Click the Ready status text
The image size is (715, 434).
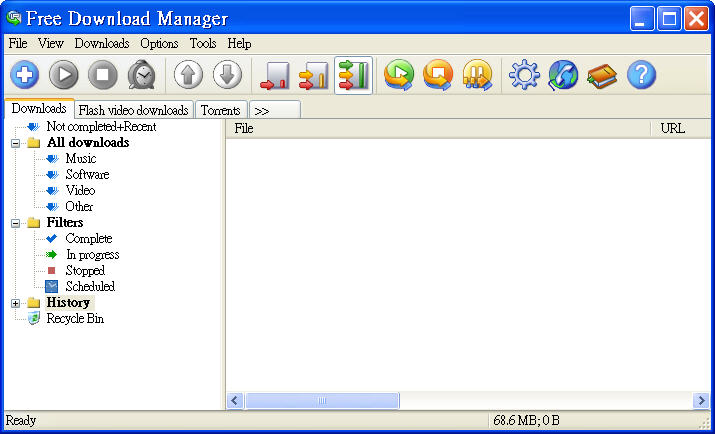pyautogui.click(x=21, y=420)
